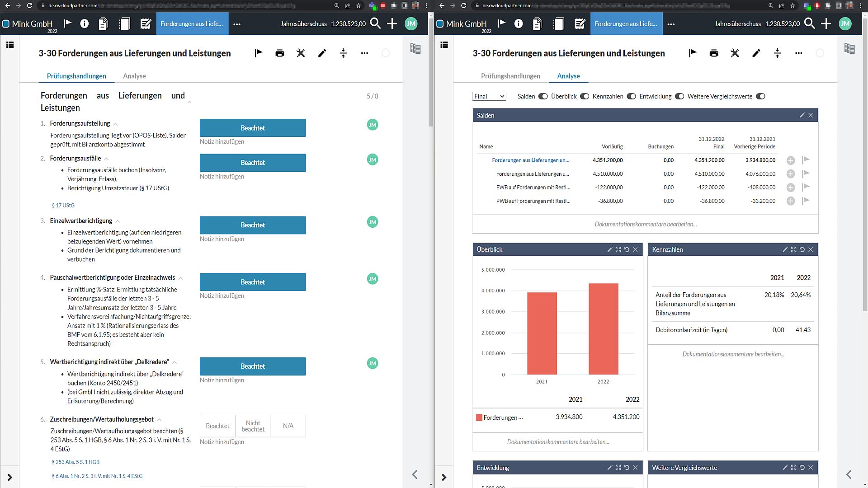Screen dimensions: 868x488
Task: Edit the Salden panel with pencil icon
Action: tap(802, 115)
